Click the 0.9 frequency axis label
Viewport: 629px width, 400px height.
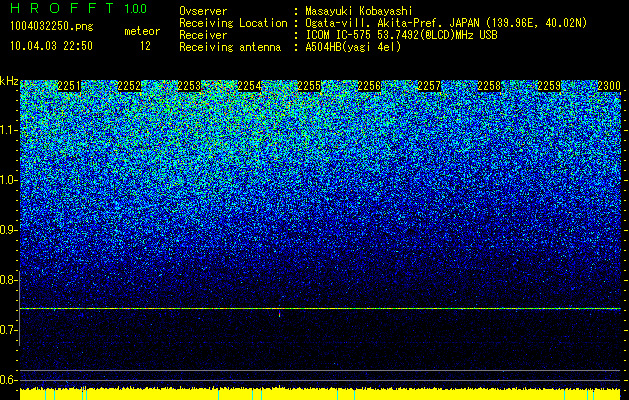(8, 230)
